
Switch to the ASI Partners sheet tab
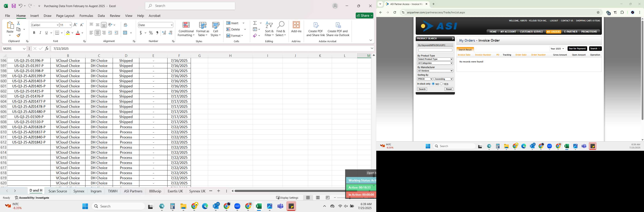(133, 191)
